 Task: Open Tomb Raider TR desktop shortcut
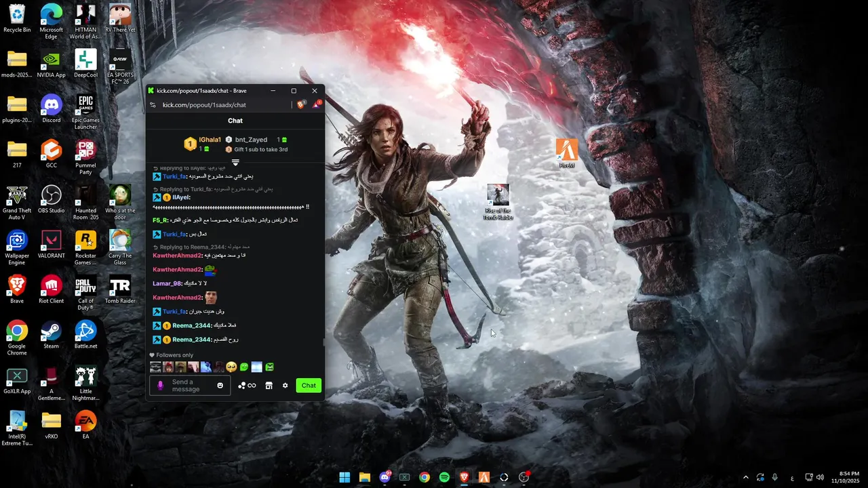tap(120, 289)
